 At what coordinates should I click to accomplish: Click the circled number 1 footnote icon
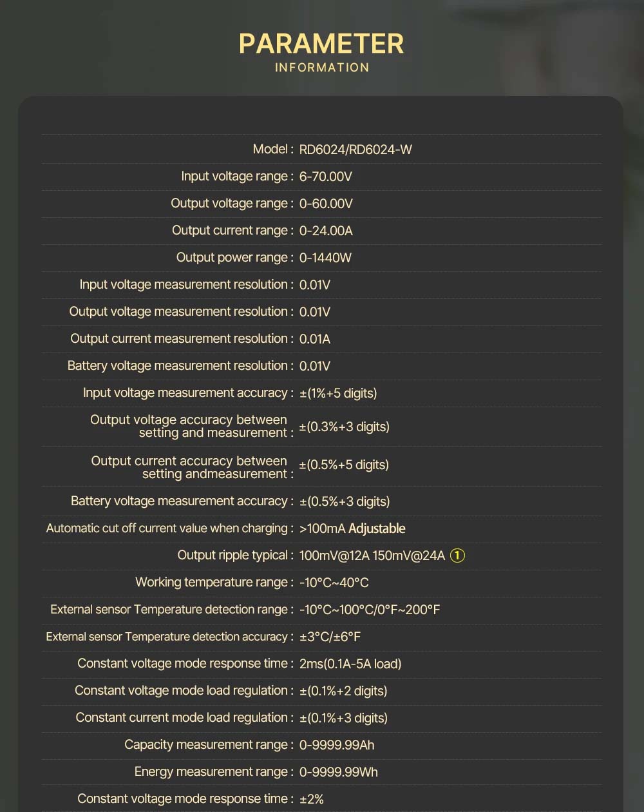pos(457,556)
